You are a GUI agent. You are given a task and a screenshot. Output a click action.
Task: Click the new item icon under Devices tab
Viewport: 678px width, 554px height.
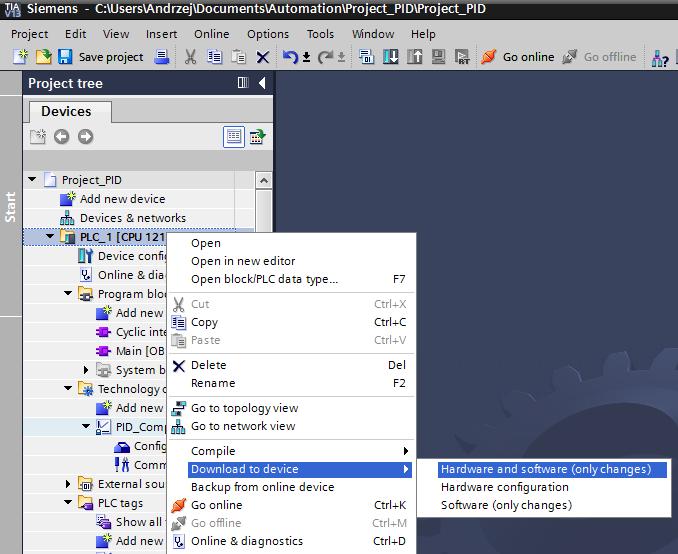pos(38,137)
